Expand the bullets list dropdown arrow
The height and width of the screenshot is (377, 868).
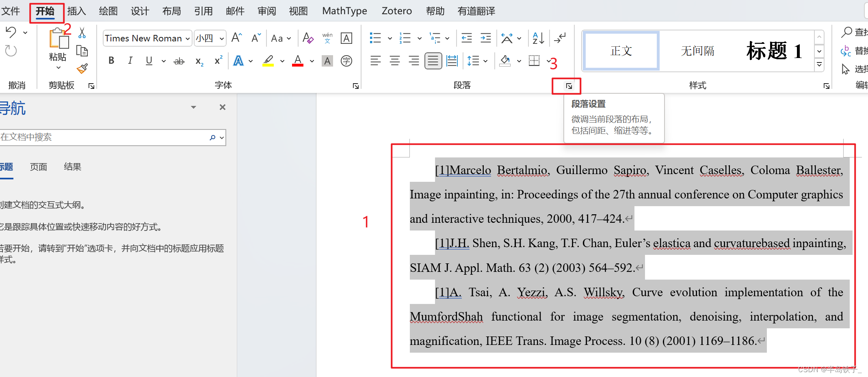[x=390, y=39]
